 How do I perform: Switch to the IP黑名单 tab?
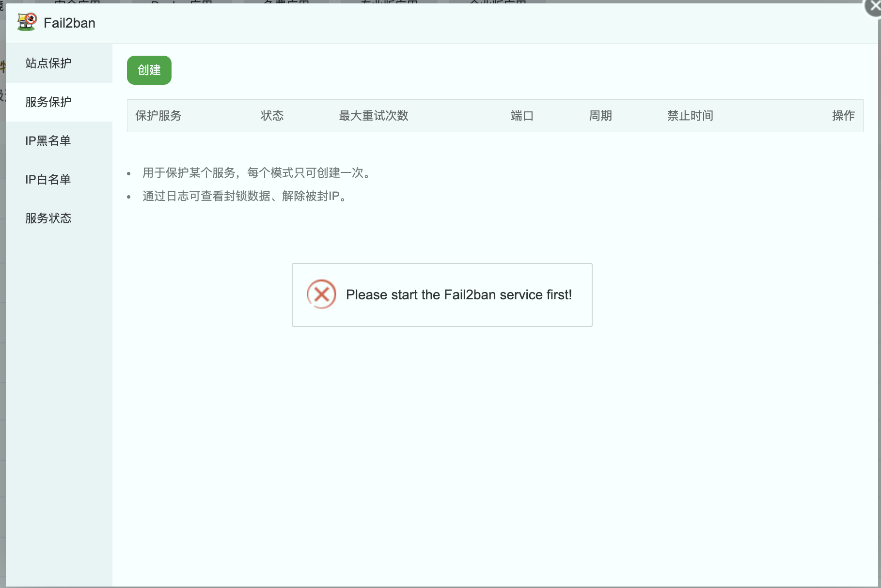[59, 140]
